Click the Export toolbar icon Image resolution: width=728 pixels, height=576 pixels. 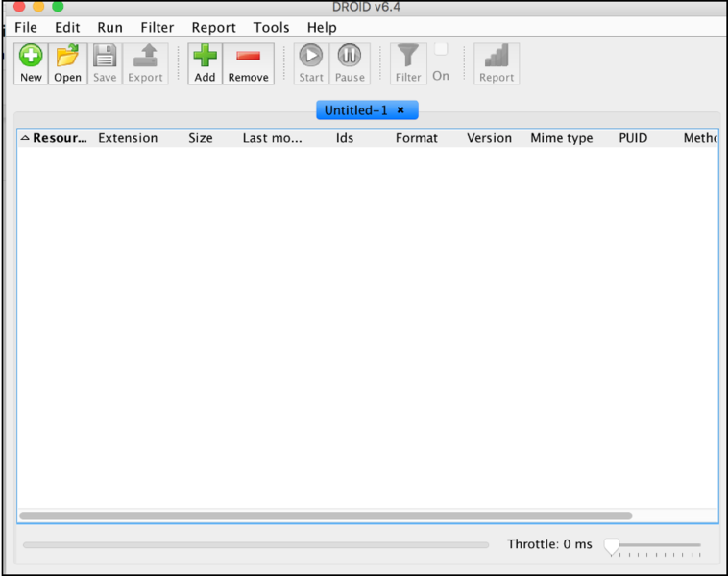point(145,58)
